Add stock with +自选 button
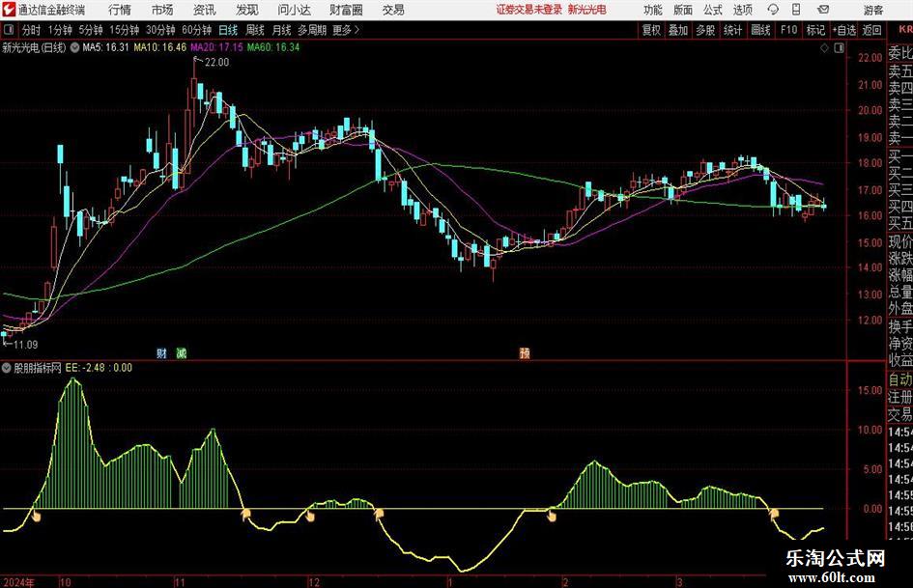This screenshot has height=588, width=913. pos(844,30)
